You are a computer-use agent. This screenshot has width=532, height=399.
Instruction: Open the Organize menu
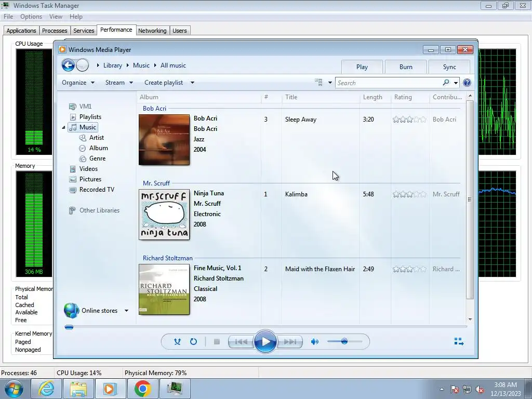tap(78, 83)
